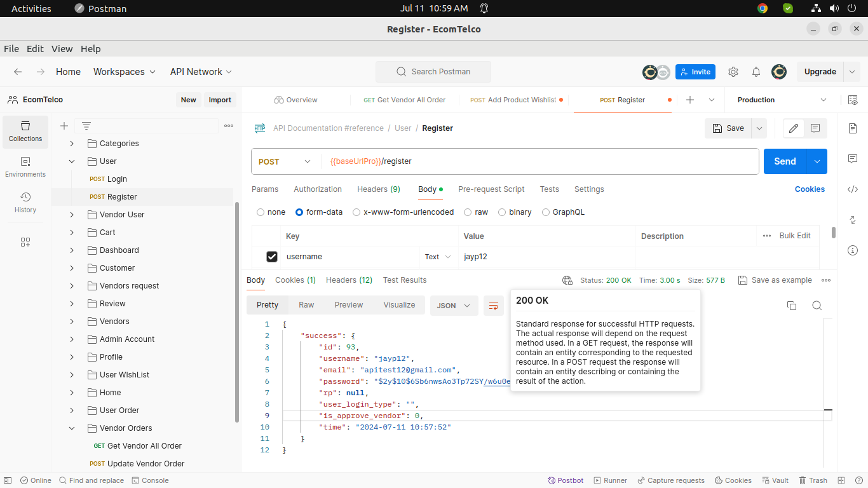Click the Save button
Viewport: 868px width, 488px height.
(x=728, y=128)
